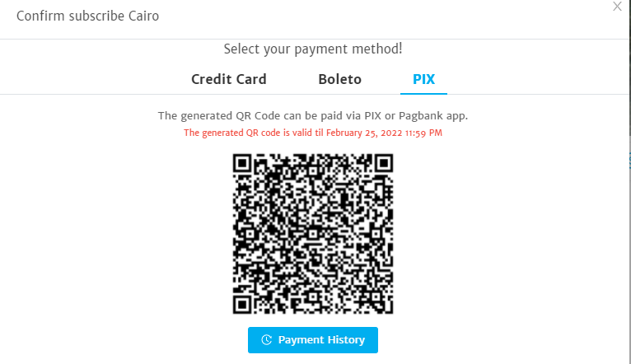Viewport: 631px width, 364px height.
Task: Click the scrollbar at the dialog's right edge
Action: click(629, 68)
